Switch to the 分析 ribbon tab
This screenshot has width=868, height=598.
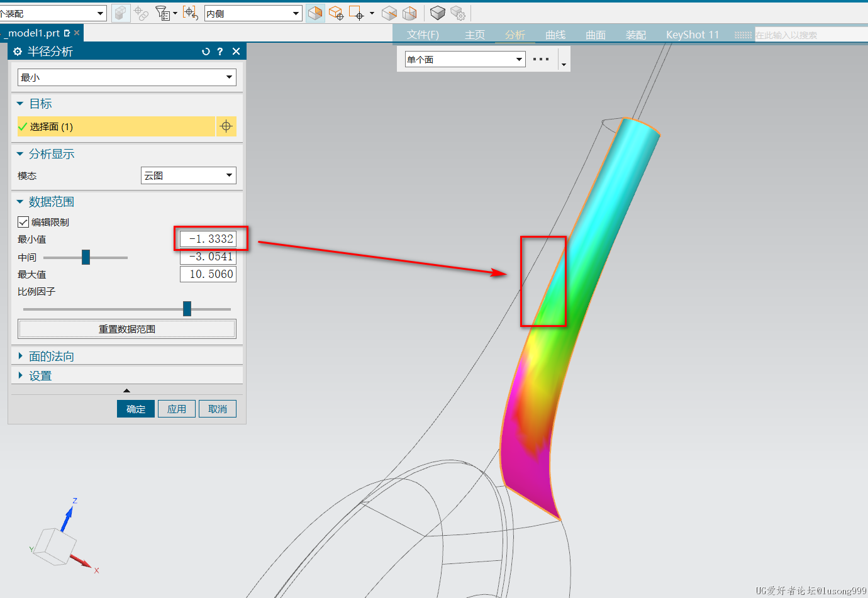515,35
